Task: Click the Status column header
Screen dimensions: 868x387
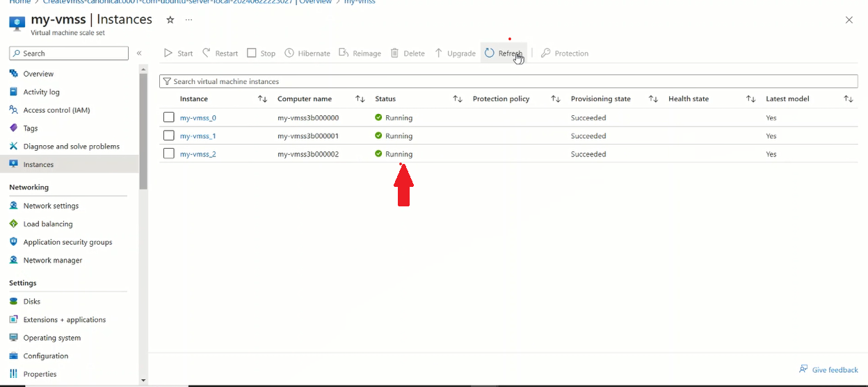Action: click(x=385, y=99)
